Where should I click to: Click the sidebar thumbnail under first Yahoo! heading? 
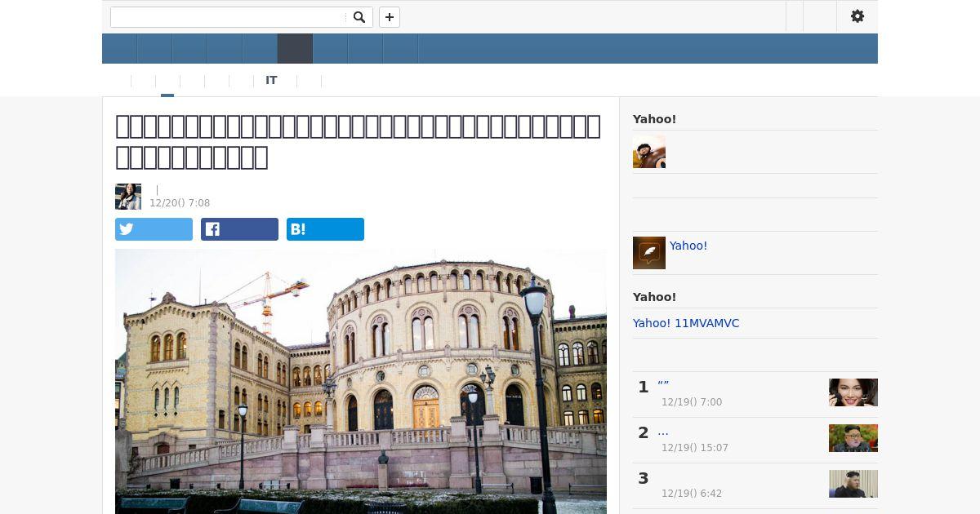point(649,152)
